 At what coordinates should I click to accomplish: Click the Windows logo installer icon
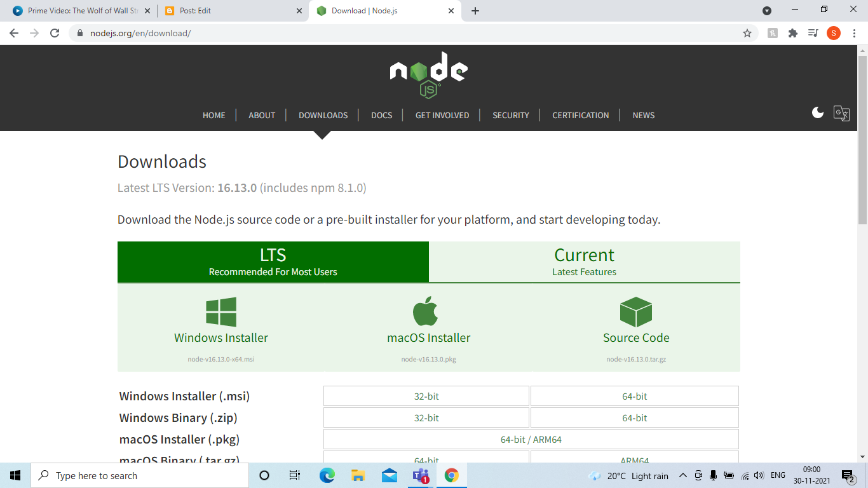click(221, 312)
